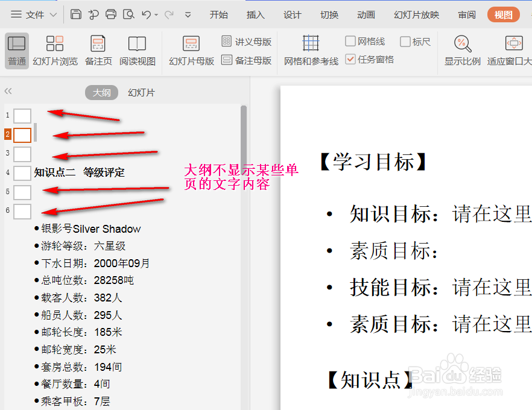Open the 幻灯片母版 slide master editor

point(191,51)
